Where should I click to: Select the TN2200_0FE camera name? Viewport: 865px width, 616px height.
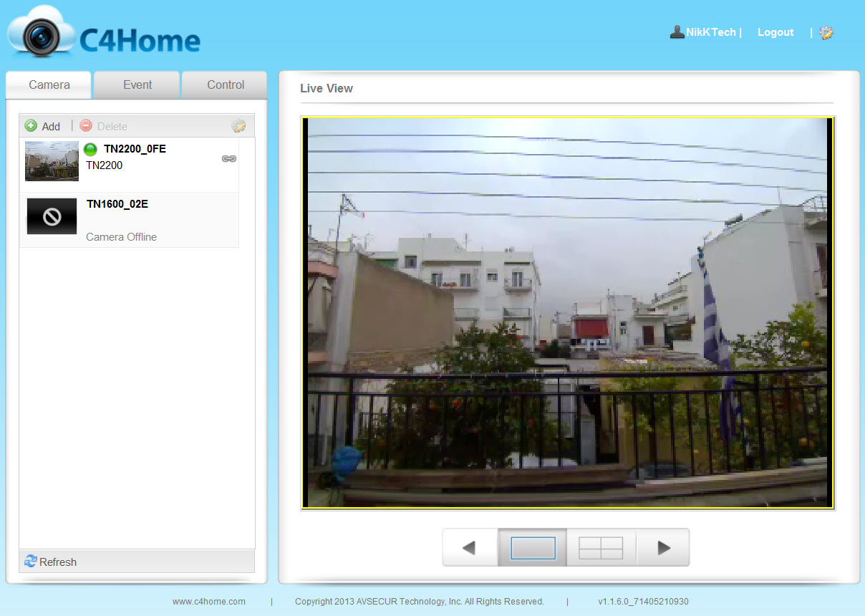coord(135,149)
